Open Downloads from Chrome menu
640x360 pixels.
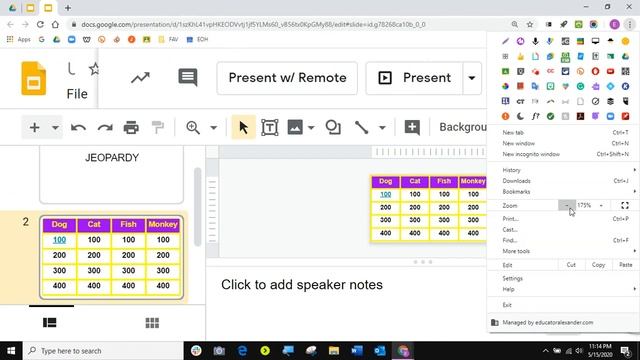(x=563, y=181)
